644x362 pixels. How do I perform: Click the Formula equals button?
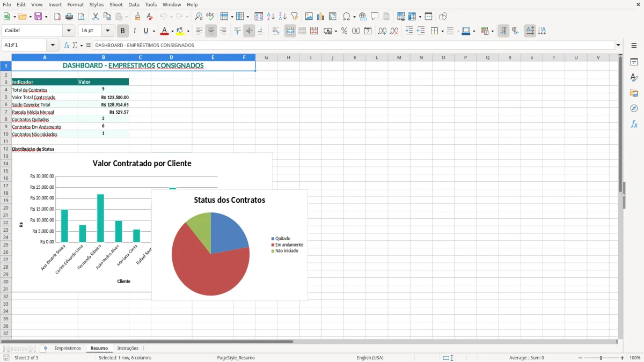(89, 46)
